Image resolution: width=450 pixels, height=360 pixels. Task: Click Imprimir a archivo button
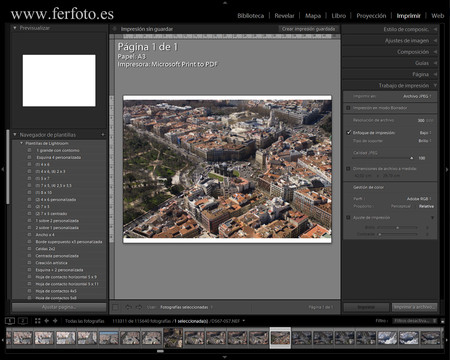(x=414, y=307)
